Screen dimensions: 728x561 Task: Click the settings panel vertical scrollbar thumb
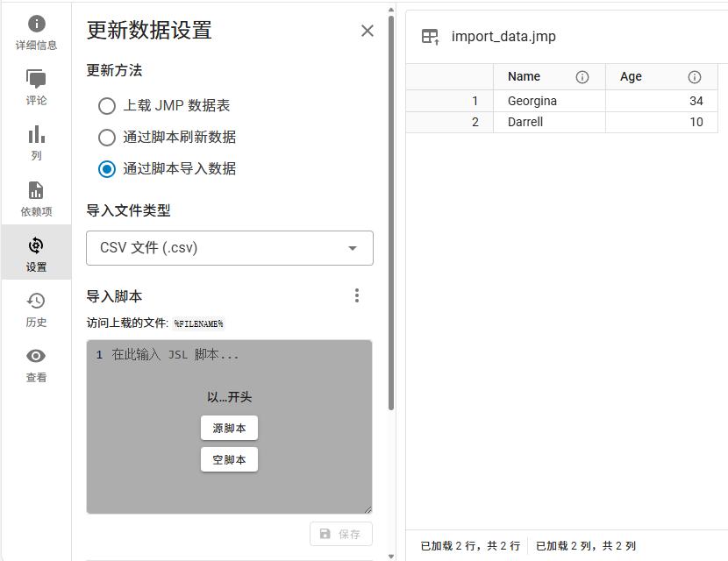coord(391,214)
